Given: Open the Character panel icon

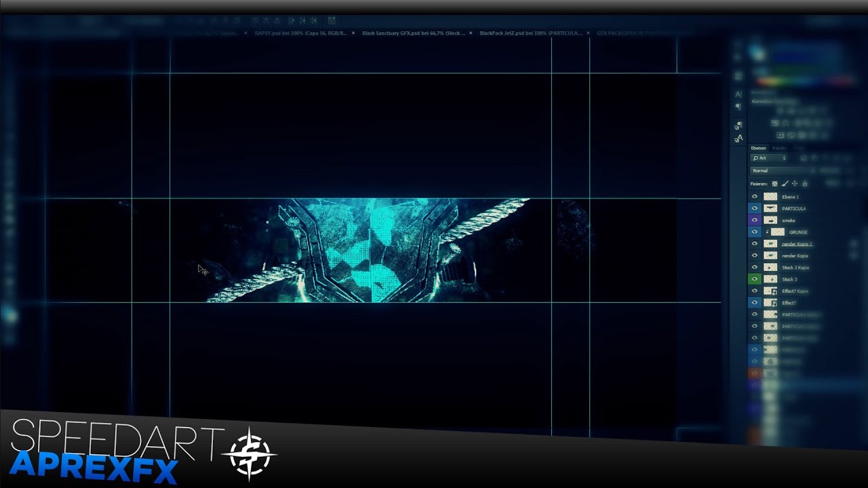Looking at the screenshot, I should (738, 94).
